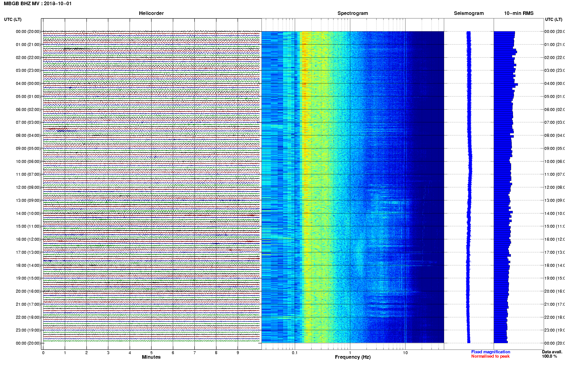
Task: Click the left time label '19:00 (15:00)'
Action: pyautogui.click(x=28, y=278)
